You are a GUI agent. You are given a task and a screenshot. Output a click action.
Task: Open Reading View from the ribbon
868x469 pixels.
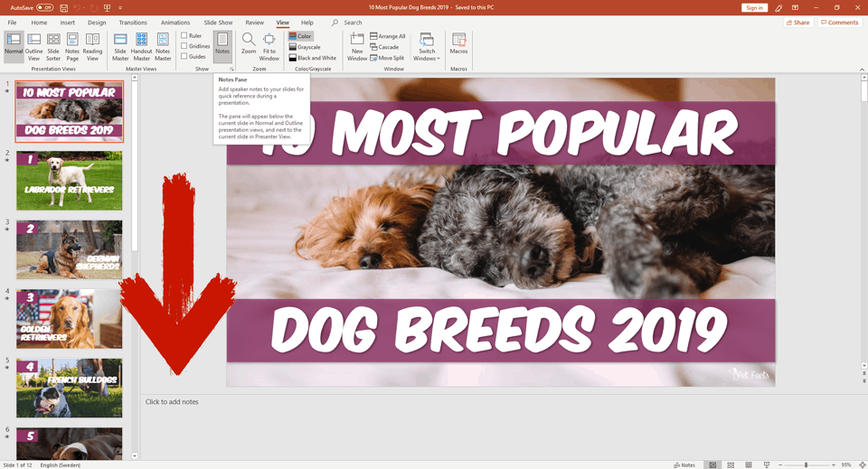pyautogui.click(x=92, y=46)
